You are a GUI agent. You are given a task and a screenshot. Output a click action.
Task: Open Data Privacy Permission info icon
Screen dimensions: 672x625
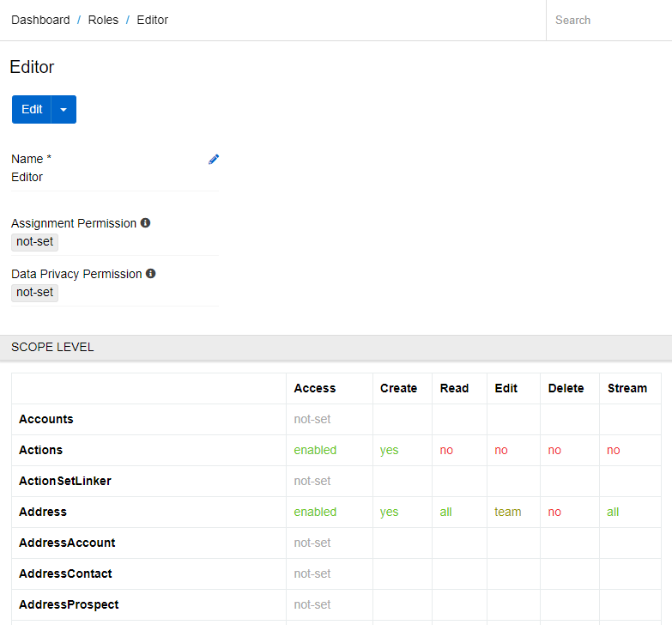pos(151,274)
